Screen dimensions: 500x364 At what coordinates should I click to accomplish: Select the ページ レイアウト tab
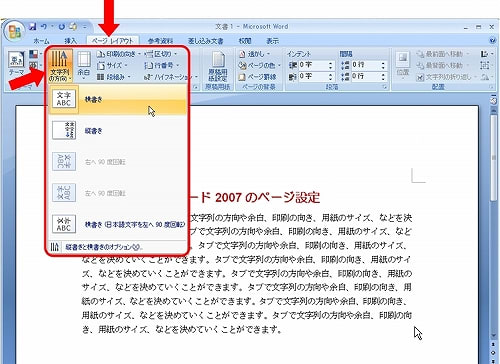coord(112,41)
